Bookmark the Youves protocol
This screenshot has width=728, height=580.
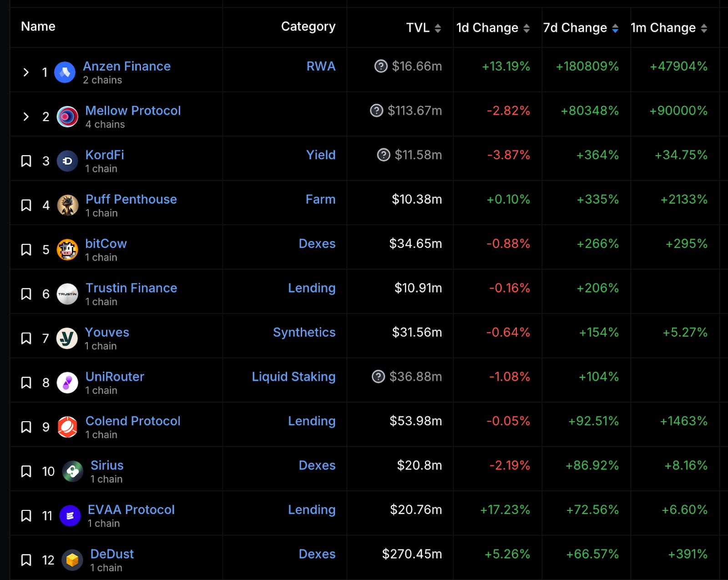[26, 338]
